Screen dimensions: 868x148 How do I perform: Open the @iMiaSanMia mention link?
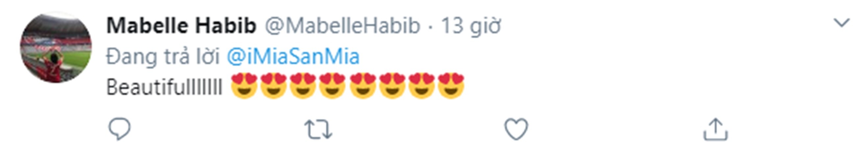pyautogui.click(x=293, y=56)
